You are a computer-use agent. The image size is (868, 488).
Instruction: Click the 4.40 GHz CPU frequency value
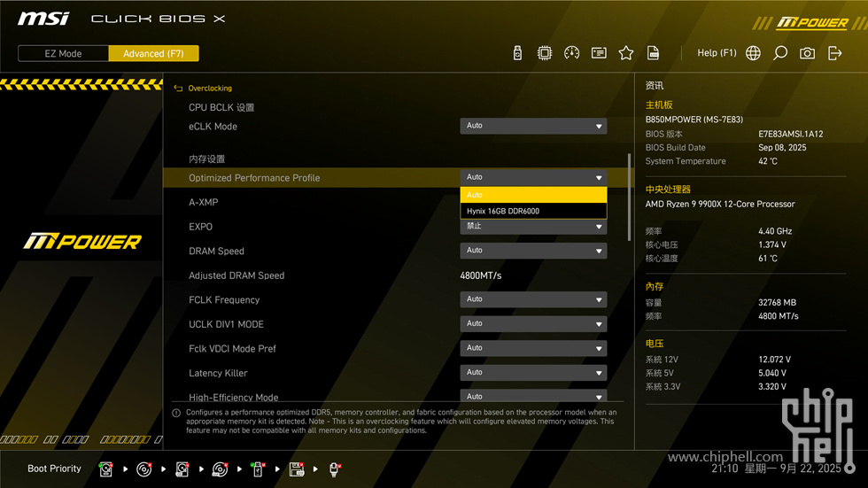pyautogui.click(x=775, y=231)
